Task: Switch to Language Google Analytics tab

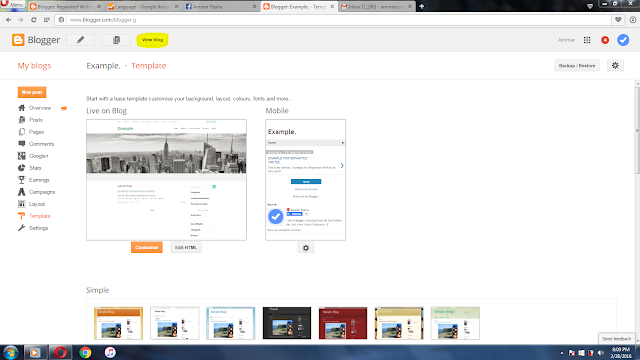Action: (143, 7)
